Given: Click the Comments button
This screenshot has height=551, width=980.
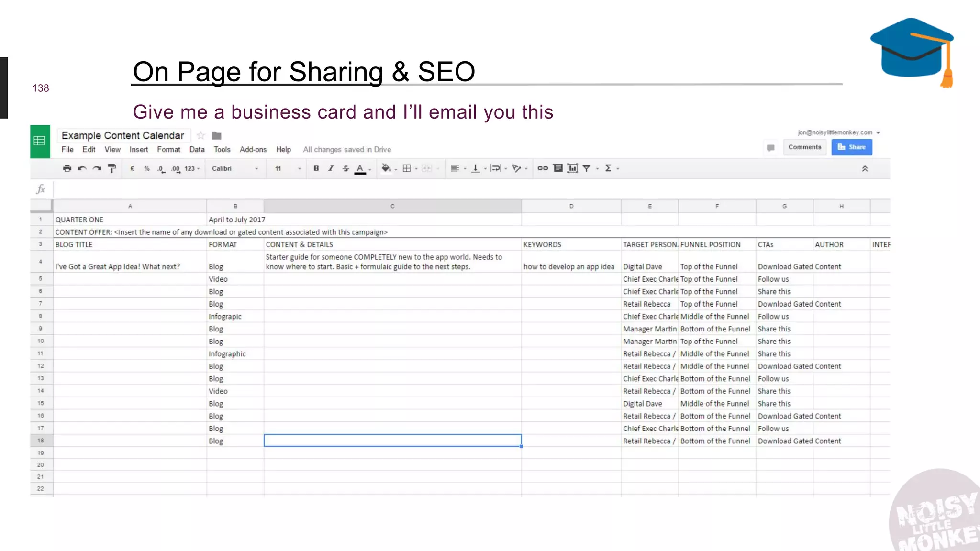Looking at the screenshot, I should (x=805, y=147).
